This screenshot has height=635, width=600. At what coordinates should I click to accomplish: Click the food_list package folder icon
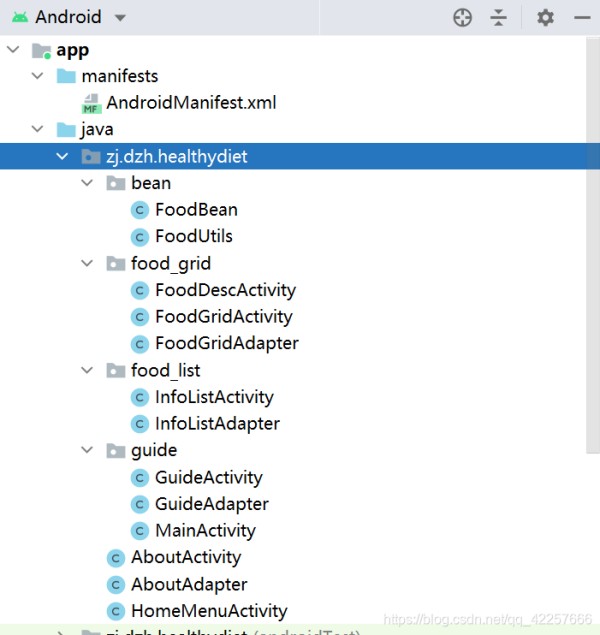click(116, 370)
